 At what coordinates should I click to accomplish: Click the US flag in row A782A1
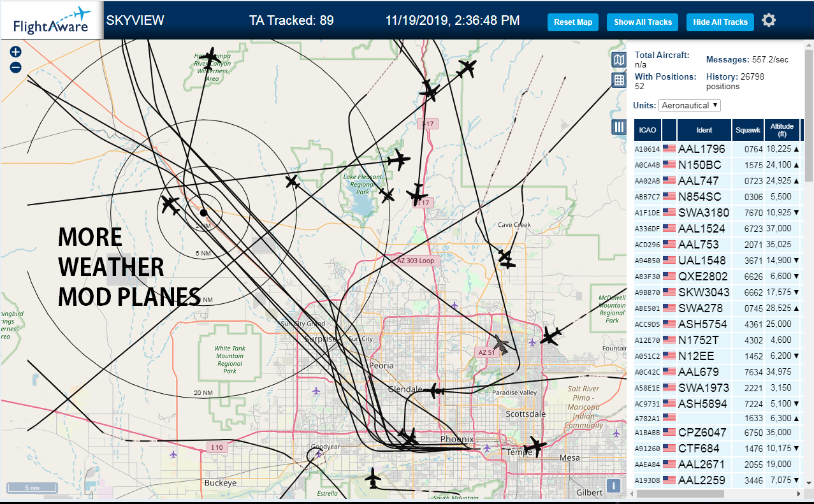pyautogui.click(x=669, y=418)
